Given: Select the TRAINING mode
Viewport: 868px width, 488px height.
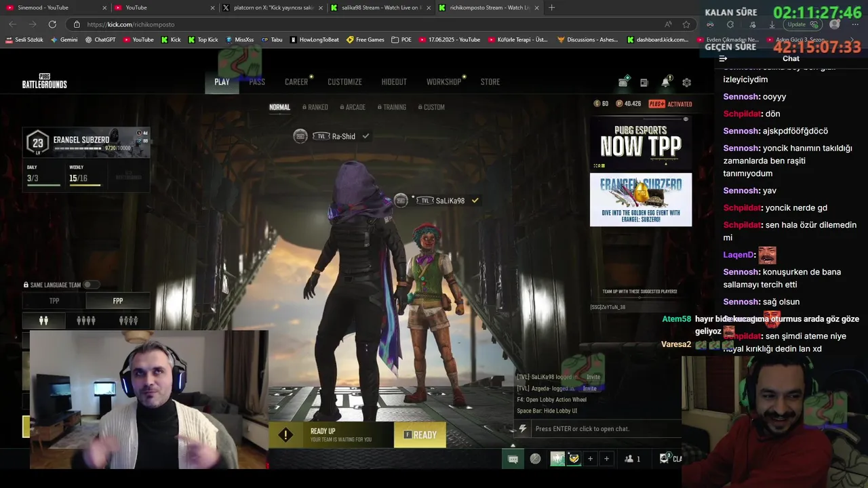Looking at the screenshot, I should [x=392, y=107].
